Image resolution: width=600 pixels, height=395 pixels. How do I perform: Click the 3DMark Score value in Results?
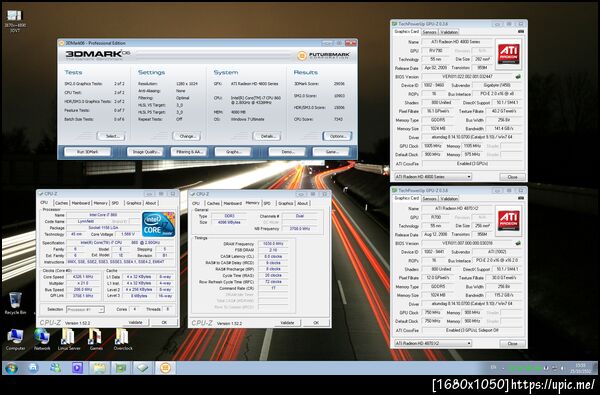339,83
